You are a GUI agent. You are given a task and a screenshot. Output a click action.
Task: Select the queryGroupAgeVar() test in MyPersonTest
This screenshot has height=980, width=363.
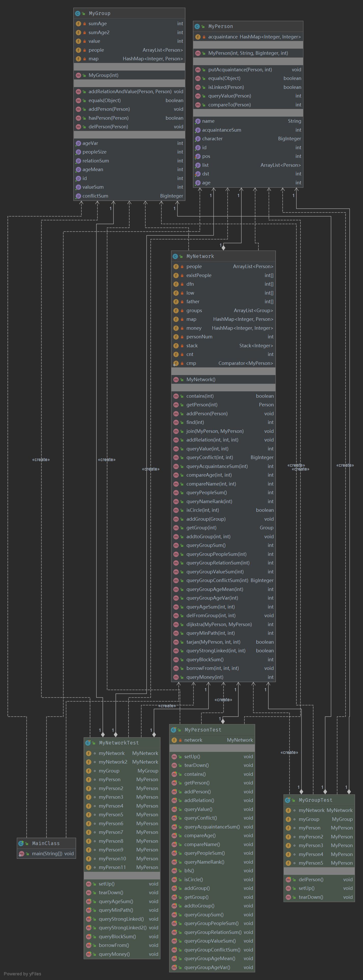212,968
